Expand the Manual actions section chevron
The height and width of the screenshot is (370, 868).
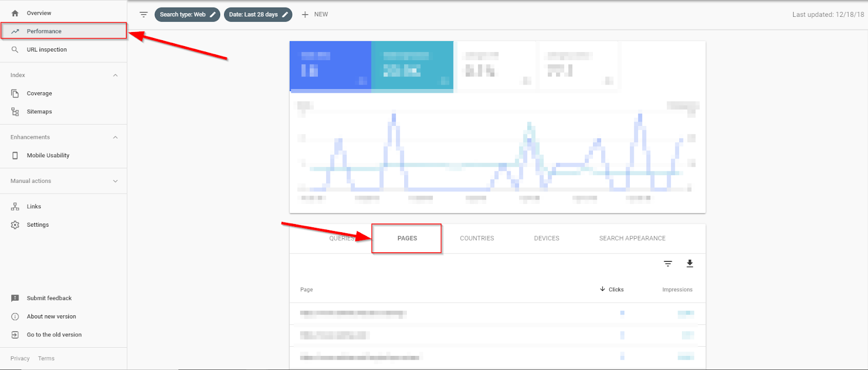115,181
